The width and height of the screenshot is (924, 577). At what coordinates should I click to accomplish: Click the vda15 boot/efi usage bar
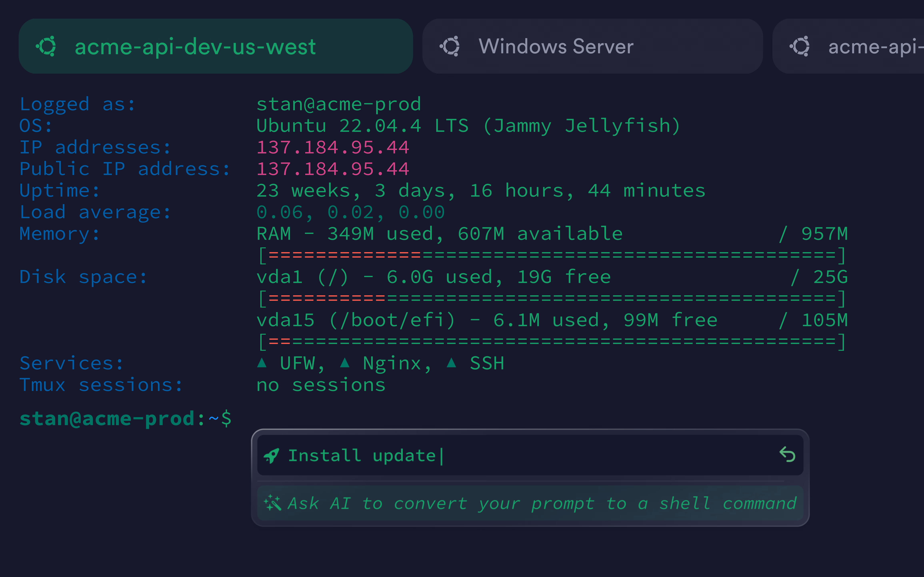point(552,342)
